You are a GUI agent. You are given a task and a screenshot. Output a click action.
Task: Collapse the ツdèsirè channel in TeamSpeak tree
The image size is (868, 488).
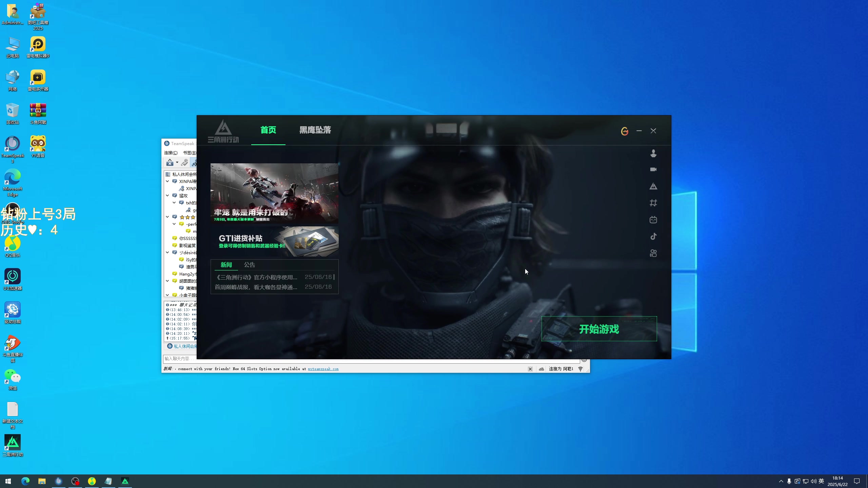tap(167, 252)
